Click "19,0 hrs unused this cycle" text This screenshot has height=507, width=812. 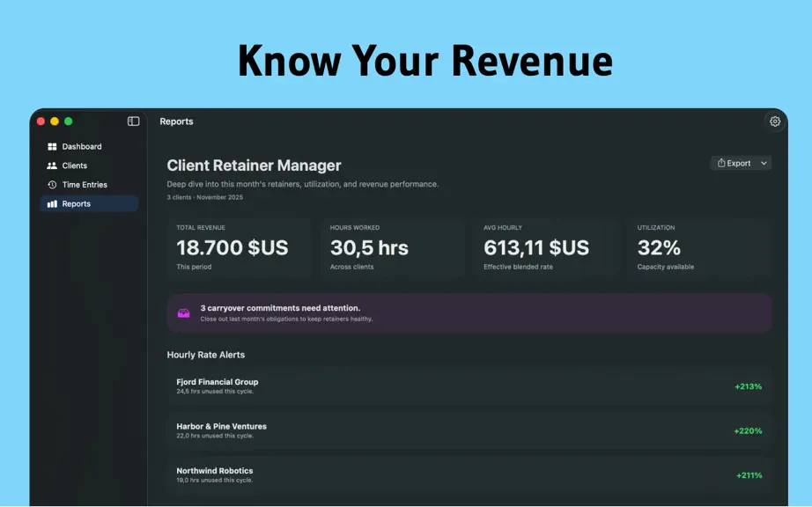pyautogui.click(x=214, y=481)
